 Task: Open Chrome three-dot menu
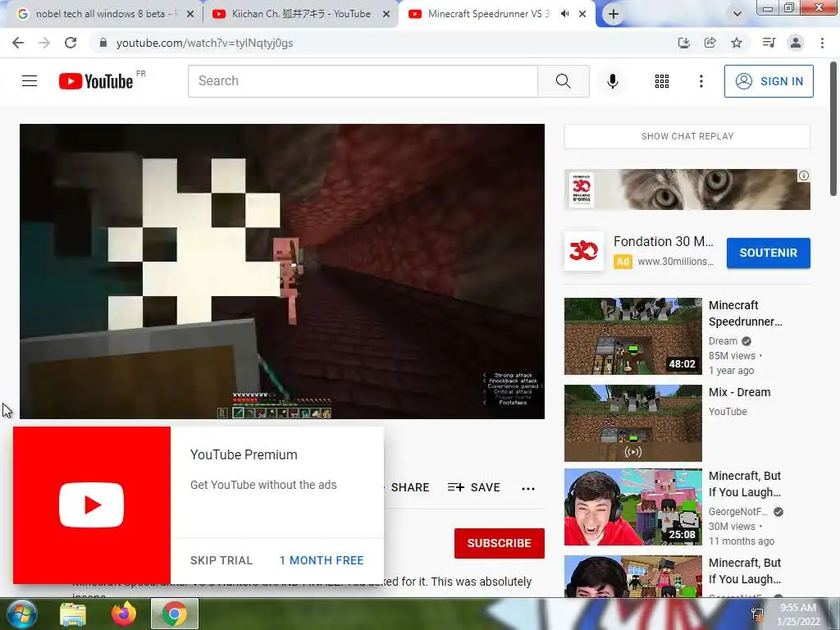coord(822,43)
